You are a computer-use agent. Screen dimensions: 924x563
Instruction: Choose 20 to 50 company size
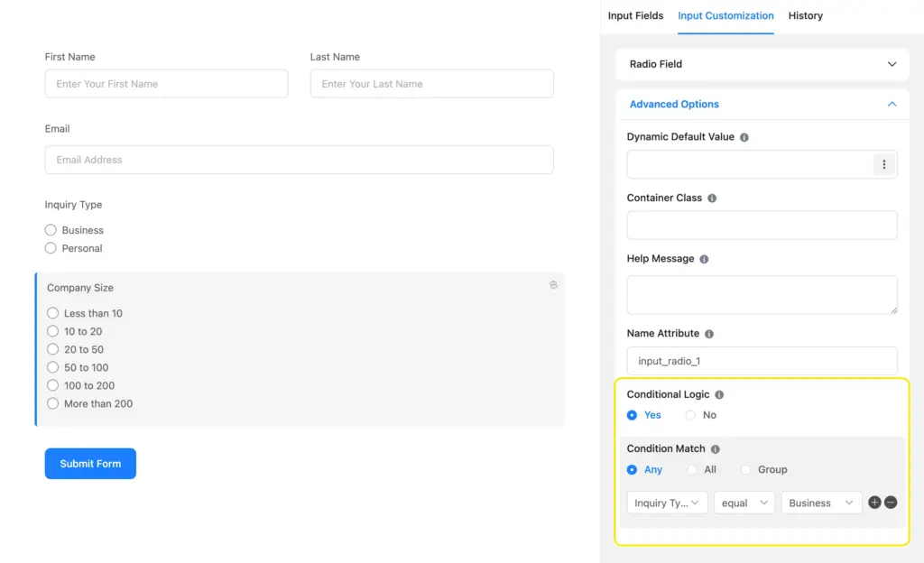pos(53,349)
